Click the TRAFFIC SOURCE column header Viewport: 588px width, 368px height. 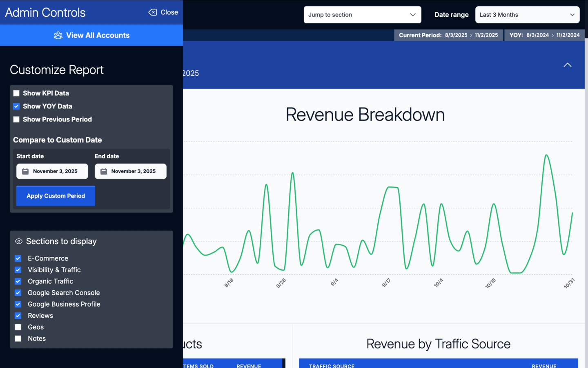click(332, 366)
